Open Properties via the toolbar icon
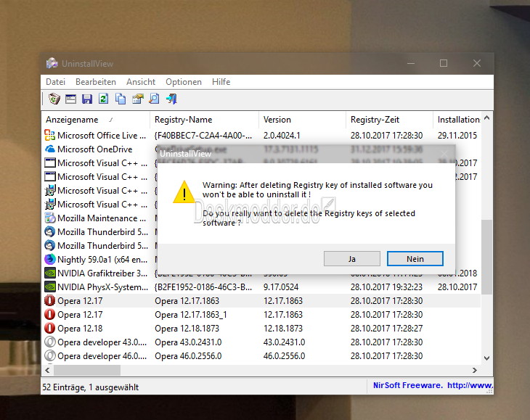The height and width of the screenshot is (420, 530). [137, 99]
